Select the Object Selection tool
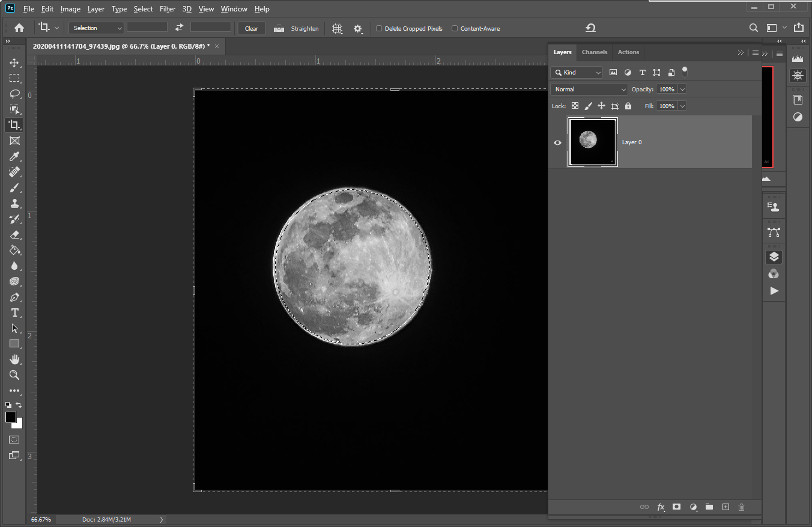812x527 pixels. [14, 109]
